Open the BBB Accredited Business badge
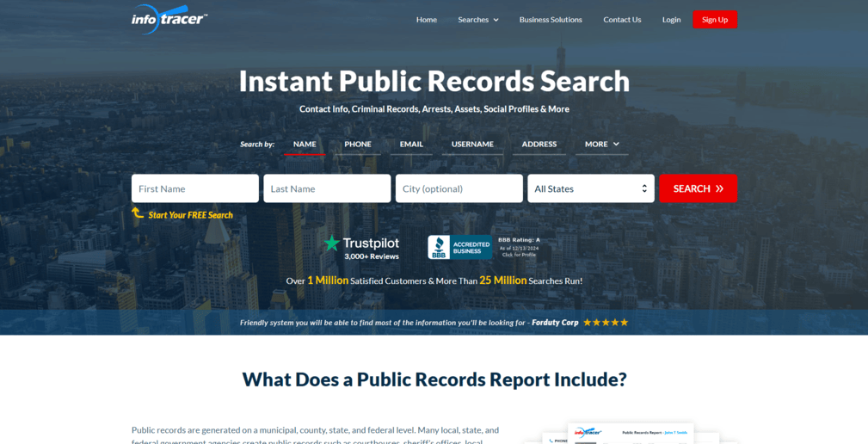 (460, 247)
